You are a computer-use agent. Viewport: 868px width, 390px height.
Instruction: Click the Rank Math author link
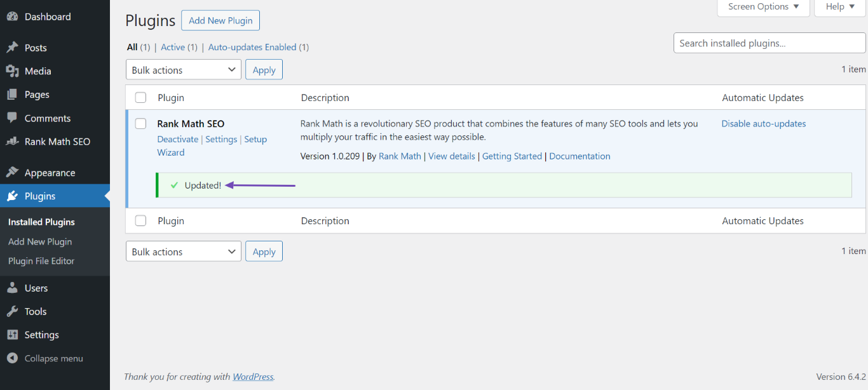pyautogui.click(x=400, y=156)
